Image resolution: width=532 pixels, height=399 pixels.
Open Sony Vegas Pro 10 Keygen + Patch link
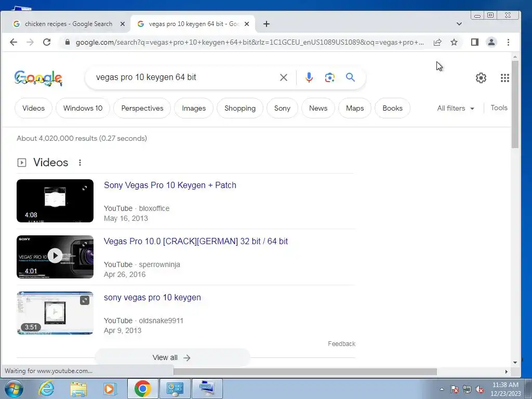pos(170,185)
